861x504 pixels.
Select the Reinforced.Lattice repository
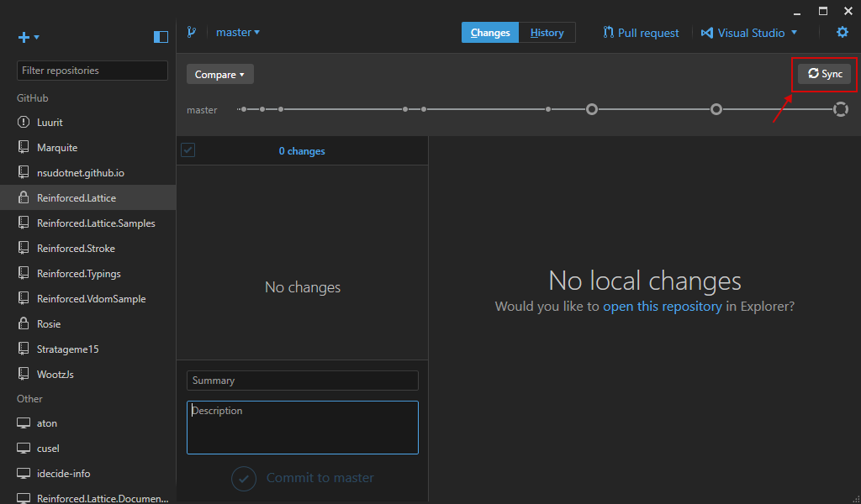coord(87,198)
